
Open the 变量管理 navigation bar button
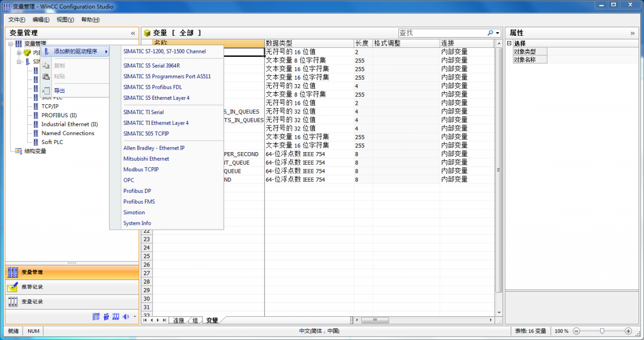72,273
